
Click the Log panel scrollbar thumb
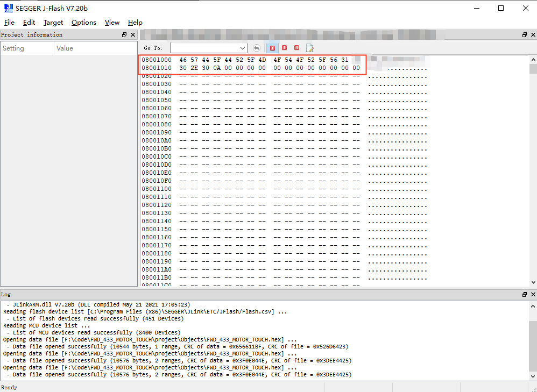point(533,347)
